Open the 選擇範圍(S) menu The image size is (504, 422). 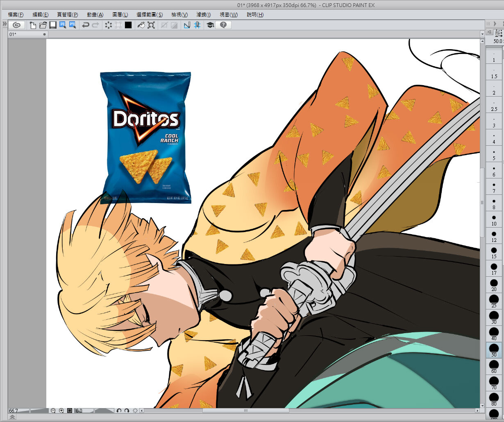pos(150,15)
